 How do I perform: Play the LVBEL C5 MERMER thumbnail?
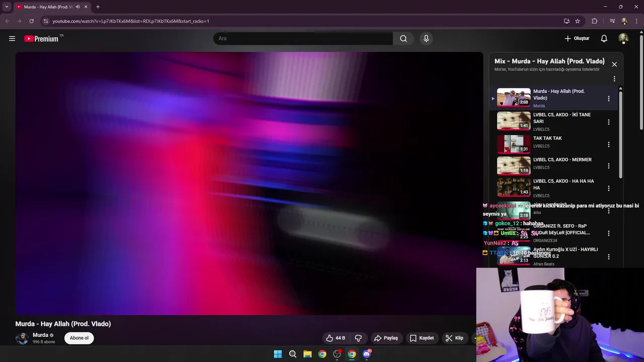(x=514, y=165)
